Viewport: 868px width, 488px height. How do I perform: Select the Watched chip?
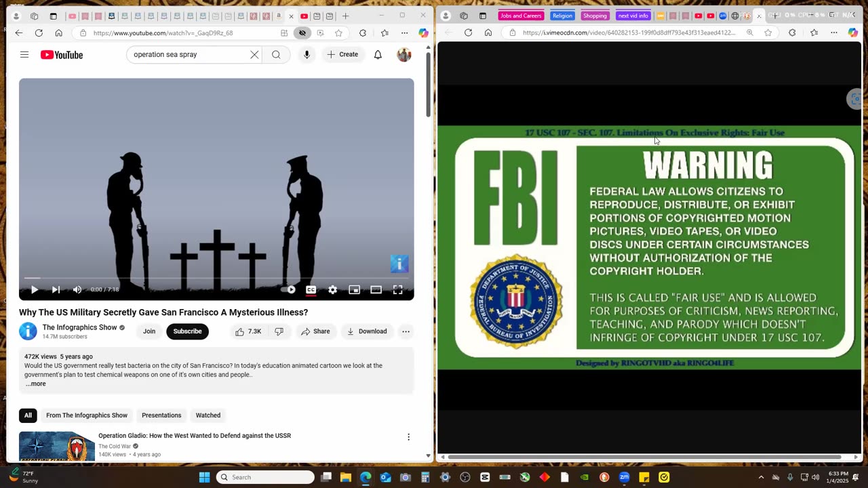[x=208, y=415]
